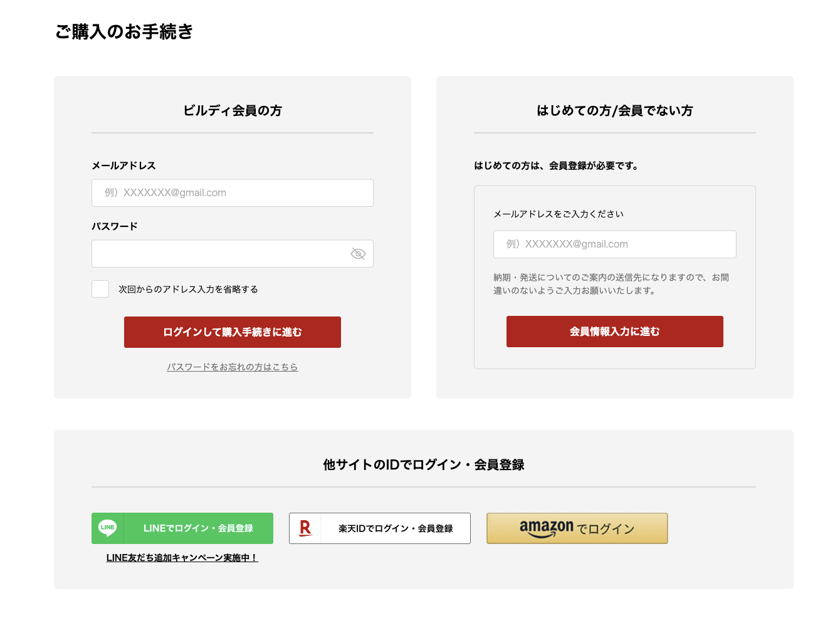
Task: Select LINEでログイン・会員登録 button text
Action: (x=198, y=528)
